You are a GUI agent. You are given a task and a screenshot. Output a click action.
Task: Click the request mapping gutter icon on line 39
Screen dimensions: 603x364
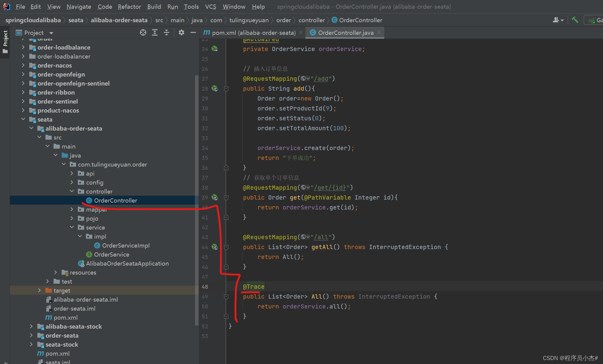pyautogui.click(x=214, y=197)
